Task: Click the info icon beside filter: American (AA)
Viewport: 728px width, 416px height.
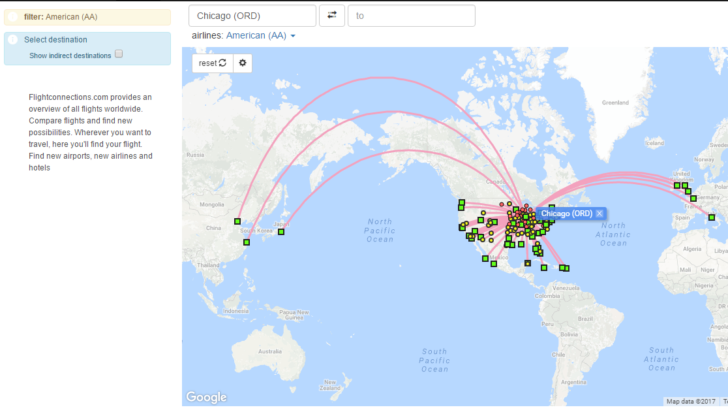Action: (13, 17)
